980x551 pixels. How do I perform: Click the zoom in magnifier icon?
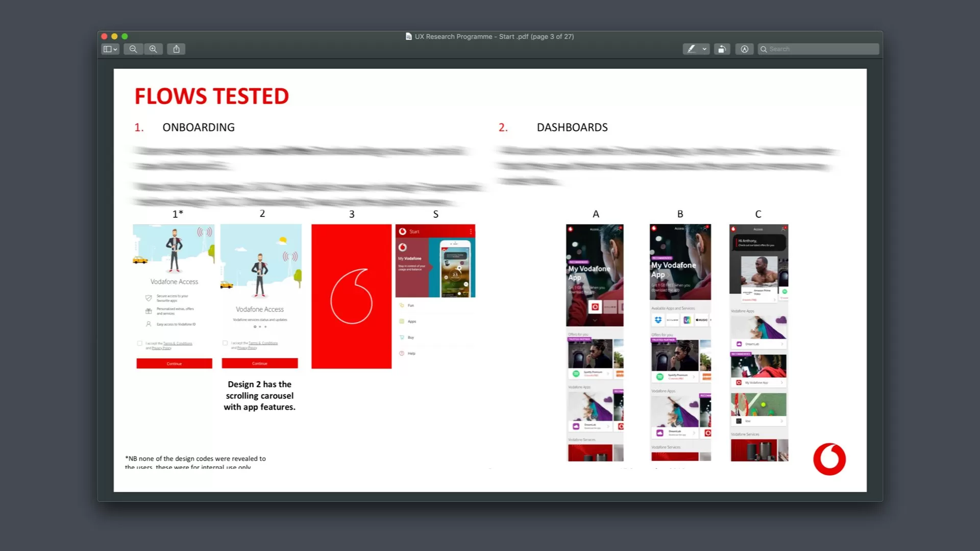(153, 49)
